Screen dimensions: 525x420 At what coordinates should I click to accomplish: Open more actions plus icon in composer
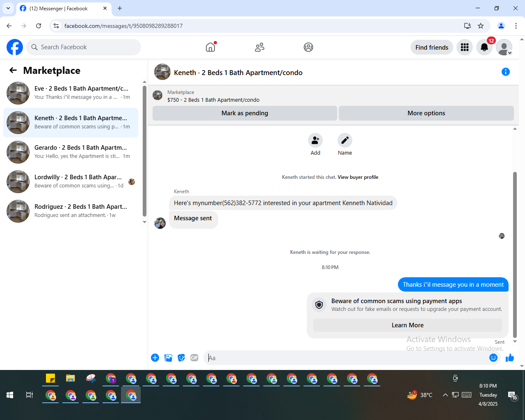(155, 358)
